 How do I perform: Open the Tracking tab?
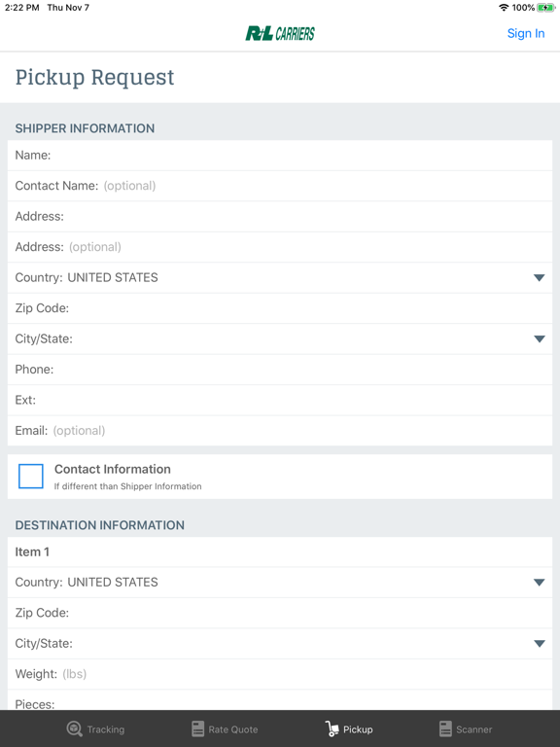[95, 729]
